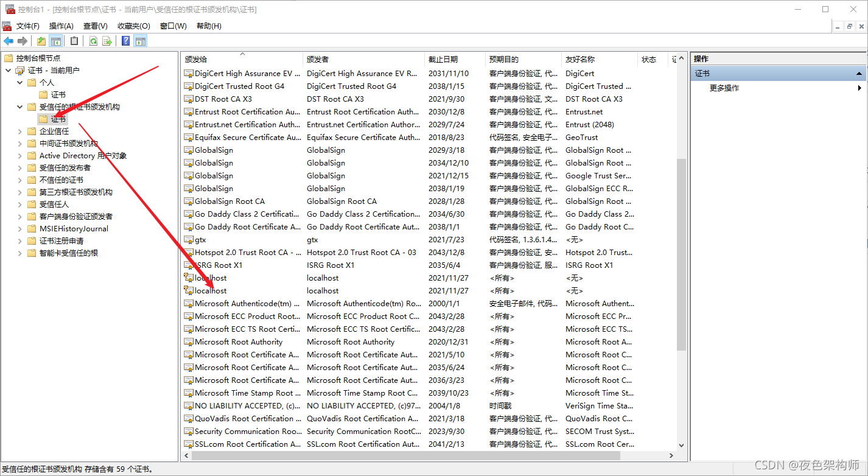This screenshot has height=476, width=868.
Task: Collapse the 个人 tree node
Action: tap(20, 82)
